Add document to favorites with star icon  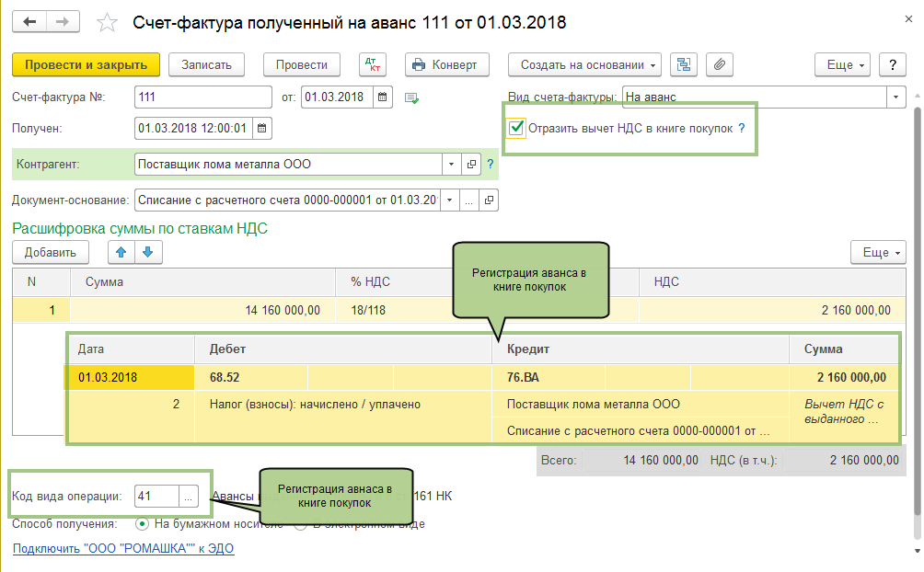(107, 23)
